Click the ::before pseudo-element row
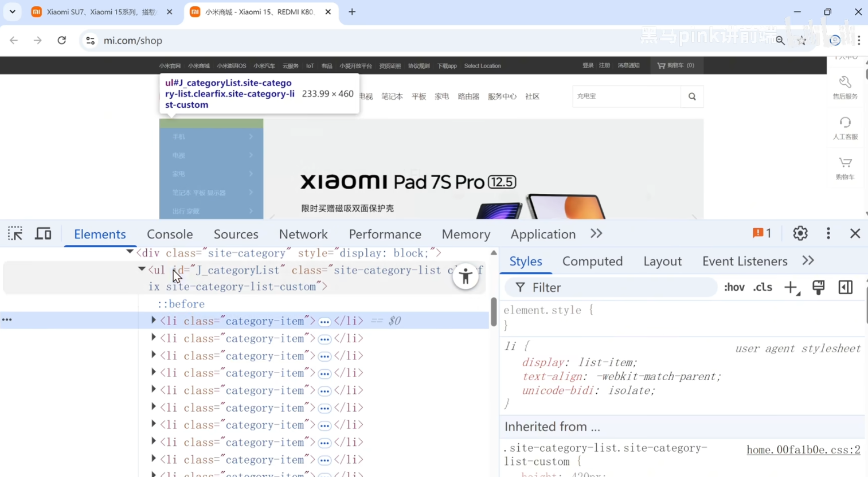This screenshot has height=477, width=868. click(181, 304)
